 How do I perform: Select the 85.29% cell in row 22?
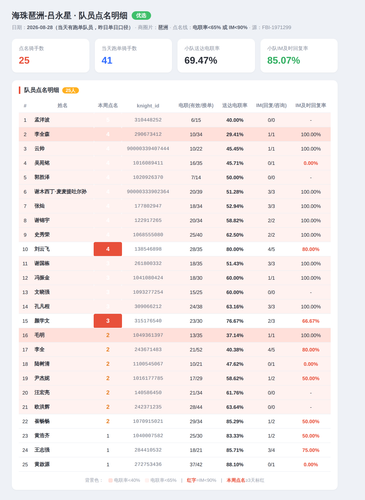[x=235, y=421]
